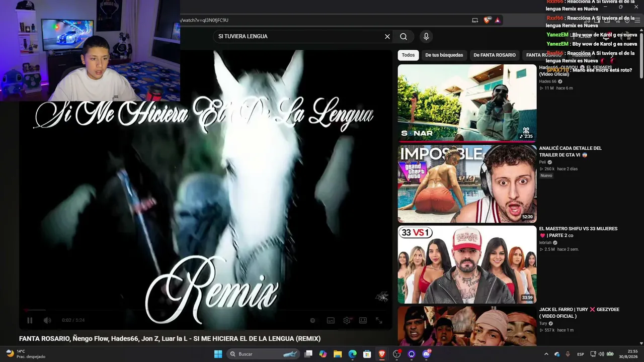Open the ANALICÉ CADA DETALLE video title

(x=571, y=151)
